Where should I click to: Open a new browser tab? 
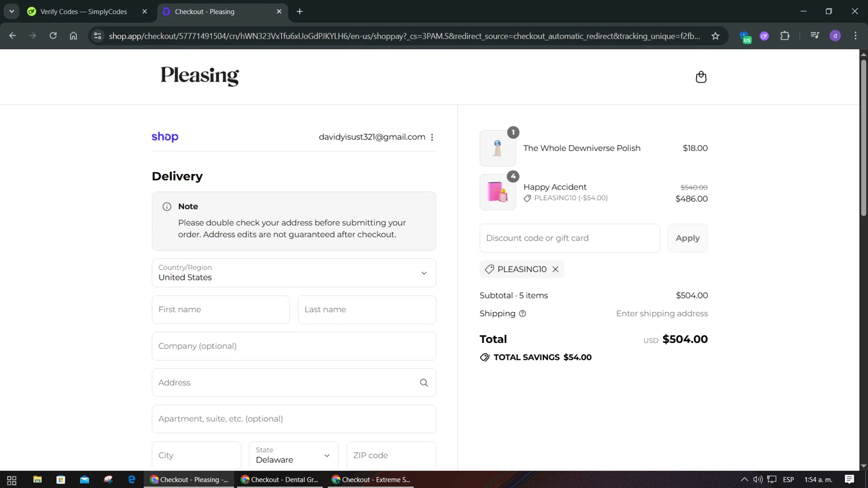tap(300, 12)
